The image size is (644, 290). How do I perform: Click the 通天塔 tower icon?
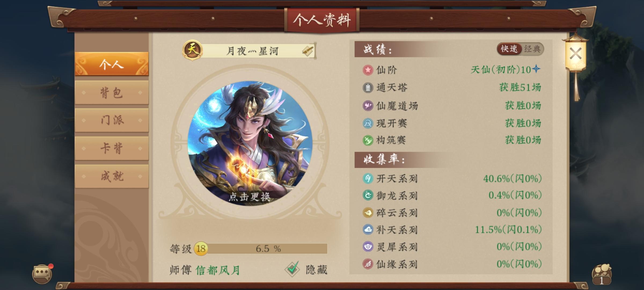368,88
